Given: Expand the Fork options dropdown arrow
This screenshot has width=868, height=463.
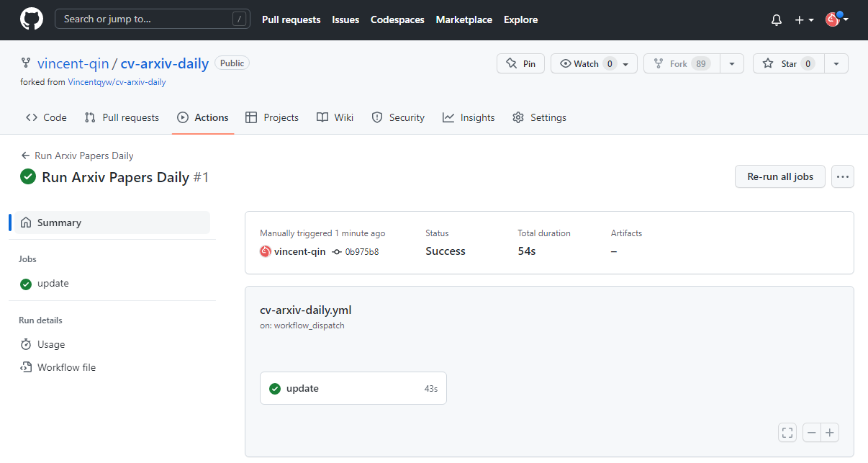Looking at the screenshot, I should pos(732,63).
